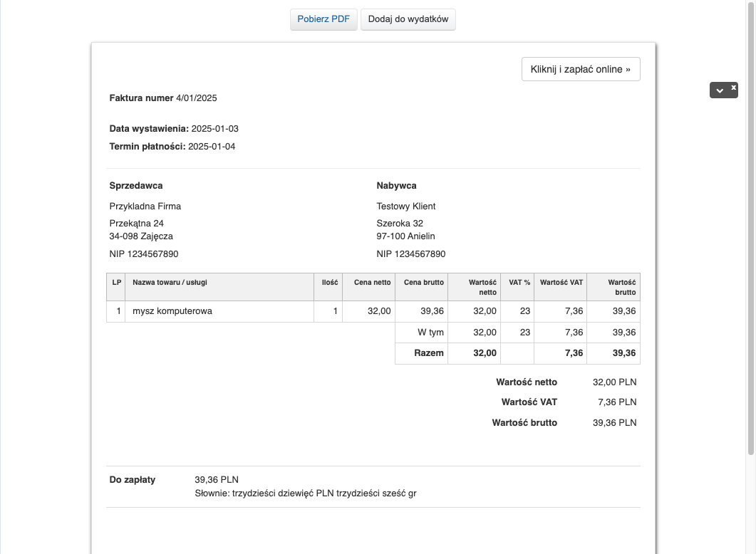Click the Nabywca heading
Image resolution: width=756 pixels, height=554 pixels.
396,185
